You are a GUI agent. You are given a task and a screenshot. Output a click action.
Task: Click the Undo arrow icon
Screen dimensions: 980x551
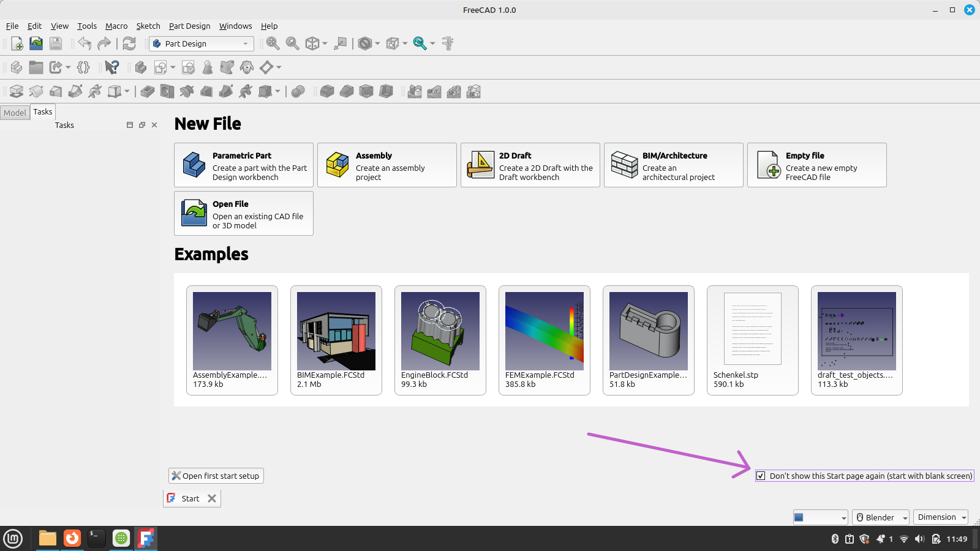(85, 43)
